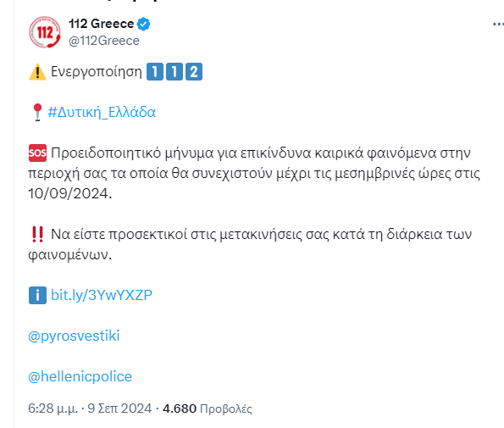Open the @112Greece handle link
504x428 pixels.
click(104, 41)
